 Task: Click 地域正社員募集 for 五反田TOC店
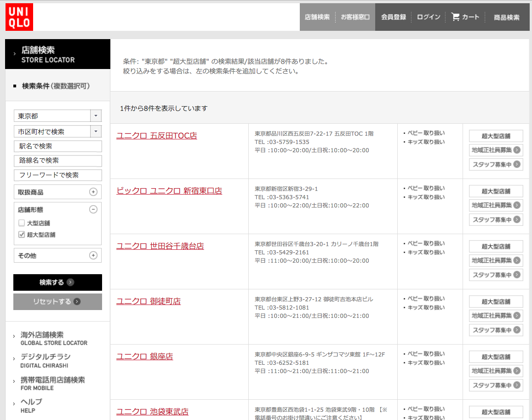tap(496, 150)
